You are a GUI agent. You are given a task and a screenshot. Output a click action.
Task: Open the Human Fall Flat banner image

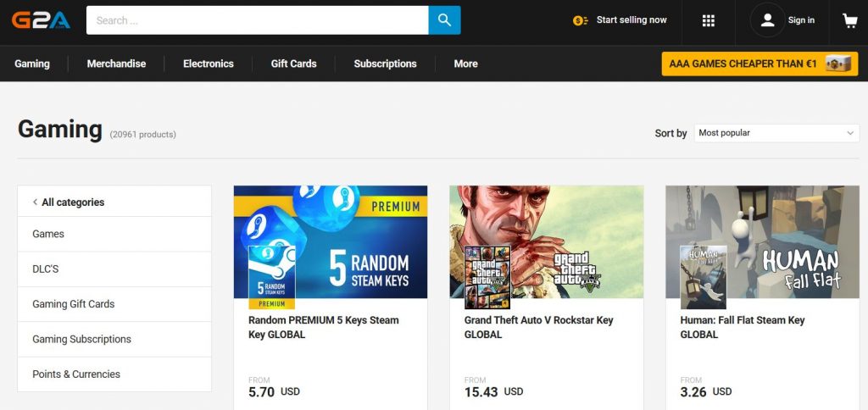(762, 241)
